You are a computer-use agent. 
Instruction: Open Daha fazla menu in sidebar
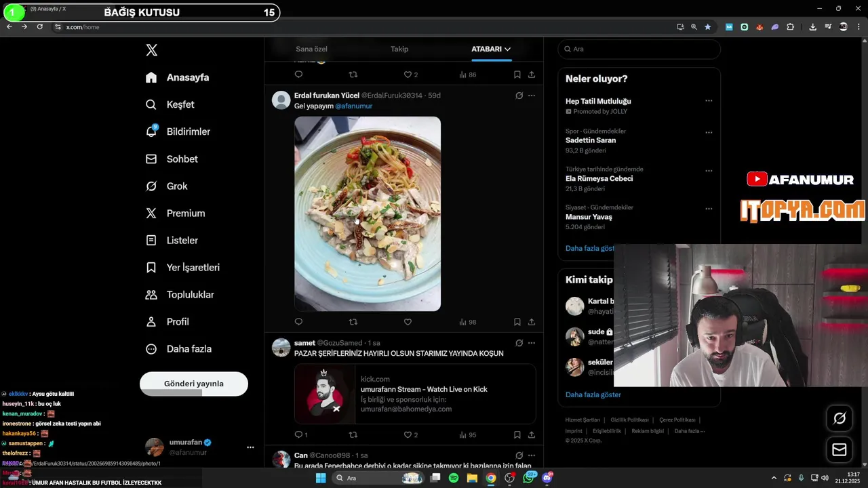pyautogui.click(x=178, y=348)
